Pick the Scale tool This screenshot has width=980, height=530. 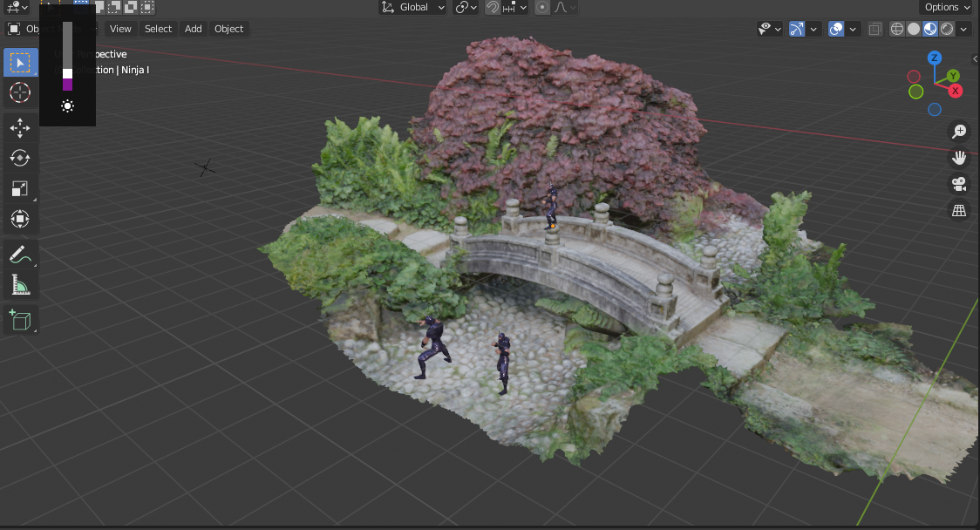(x=20, y=189)
